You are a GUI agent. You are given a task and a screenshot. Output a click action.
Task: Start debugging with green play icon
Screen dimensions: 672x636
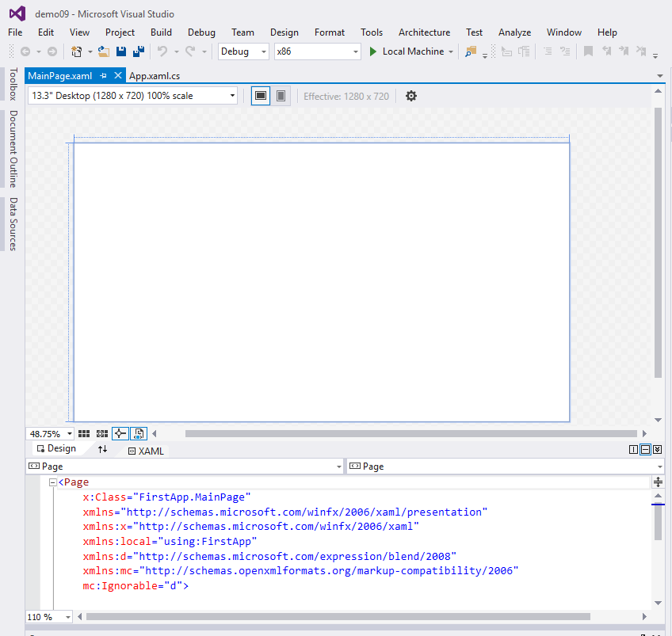373,51
